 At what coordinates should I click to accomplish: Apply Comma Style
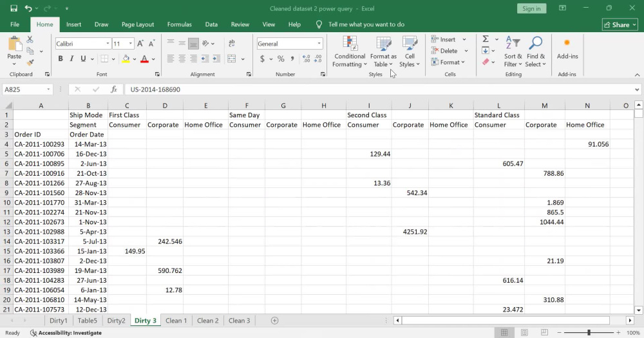click(292, 59)
